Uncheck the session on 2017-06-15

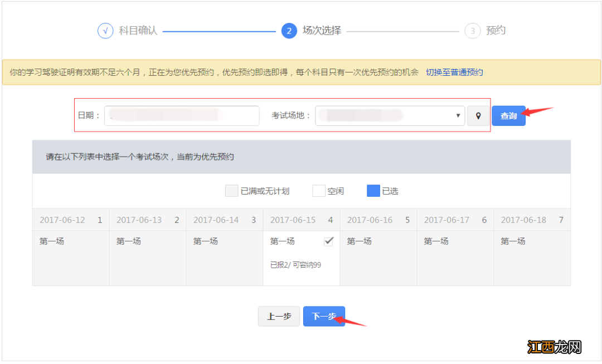pos(329,240)
